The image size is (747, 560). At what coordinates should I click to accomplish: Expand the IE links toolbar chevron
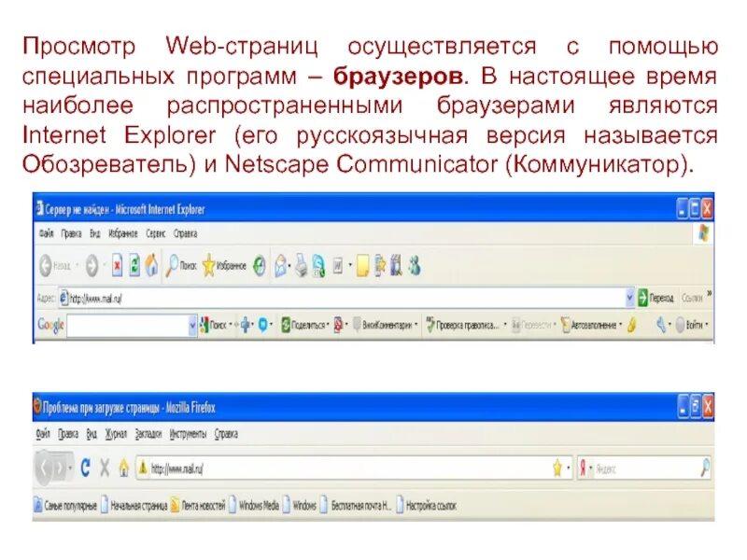click(x=710, y=294)
